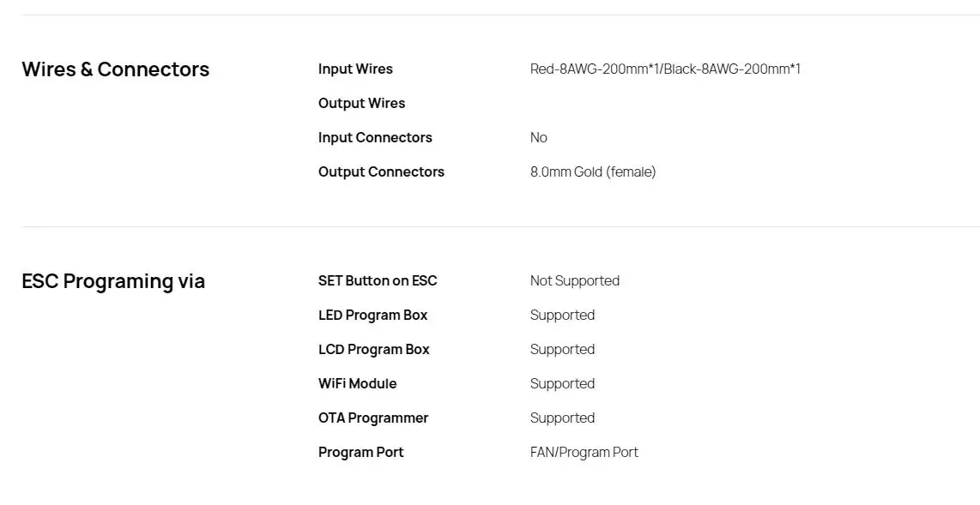Click the SET Button on ESC label

(x=378, y=281)
